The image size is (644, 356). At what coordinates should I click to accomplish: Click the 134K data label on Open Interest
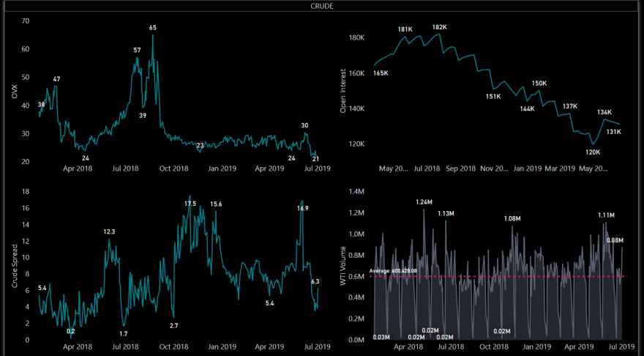pos(604,112)
